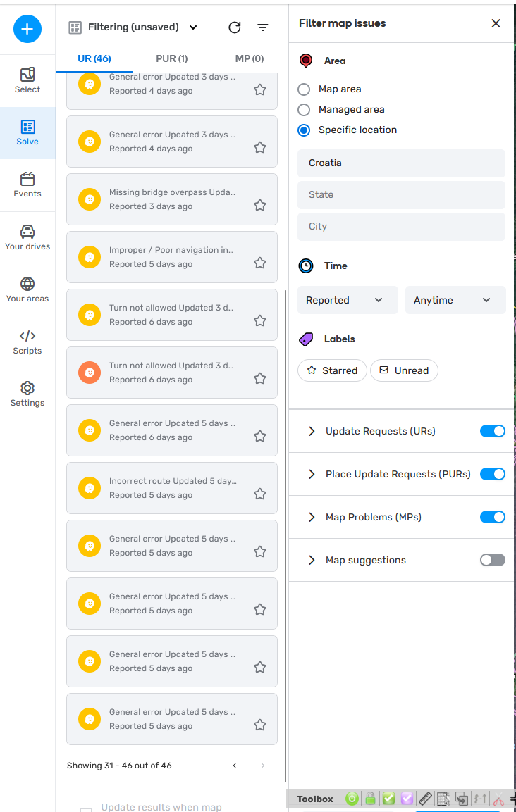Disable the Map Problems (MPs) toggle
Screen dimensions: 516x812
click(x=492, y=518)
